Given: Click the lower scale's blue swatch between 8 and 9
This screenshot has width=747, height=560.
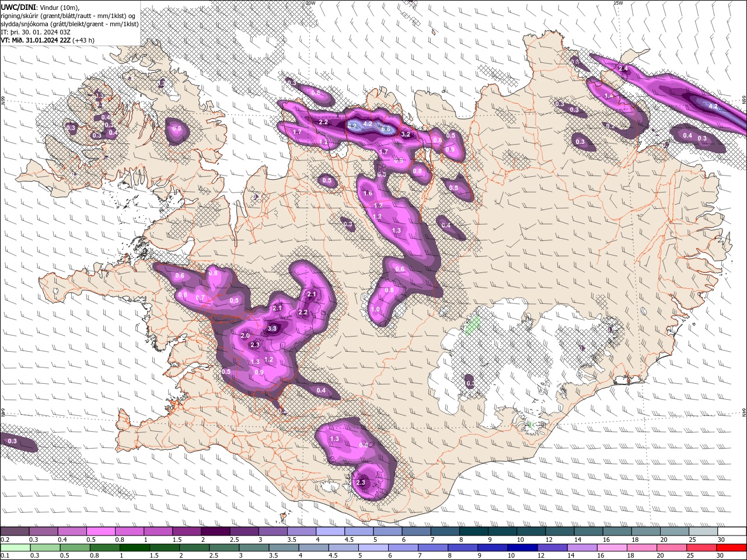Looking at the screenshot, I should point(463,547).
